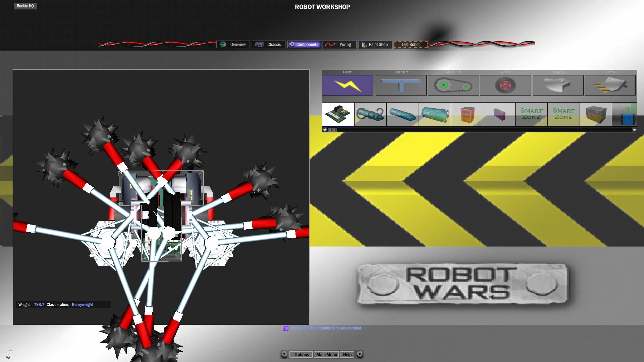Click the component list scrollbar thumb
Screen dimensions: 644x362
point(332,130)
